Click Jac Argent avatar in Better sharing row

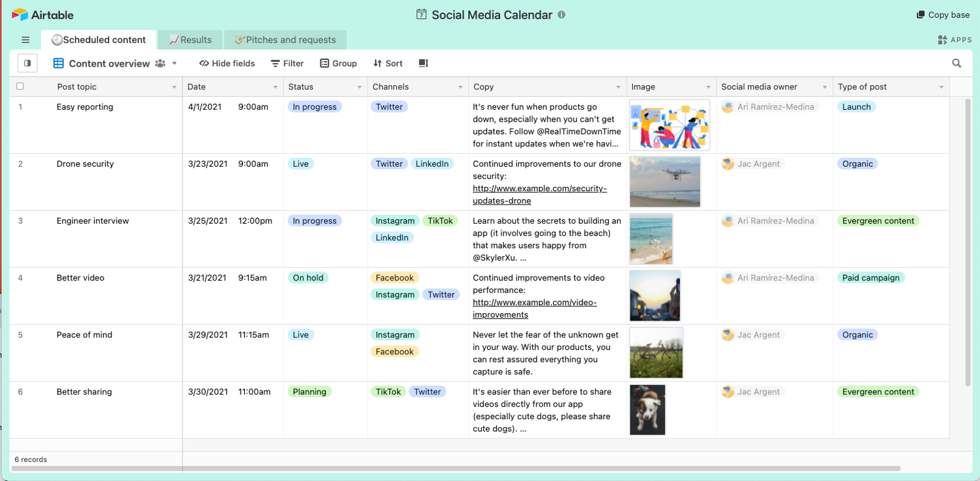[728, 392]
